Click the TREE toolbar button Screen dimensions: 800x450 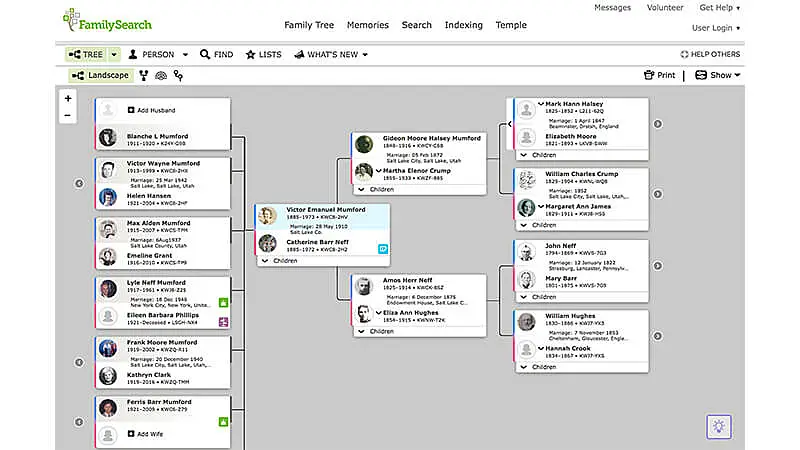[86, 55]
